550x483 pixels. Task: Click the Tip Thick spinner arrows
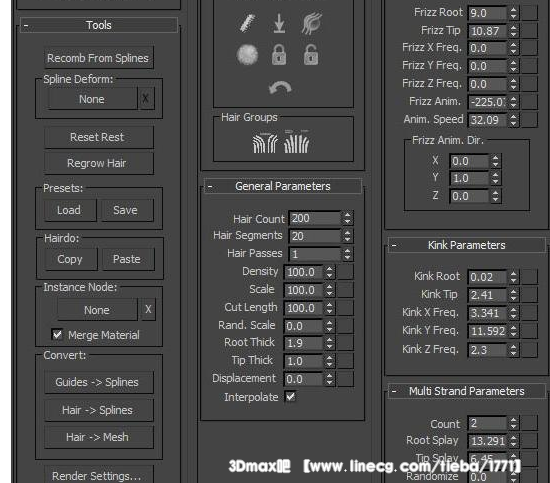click(x=329, y=361)
